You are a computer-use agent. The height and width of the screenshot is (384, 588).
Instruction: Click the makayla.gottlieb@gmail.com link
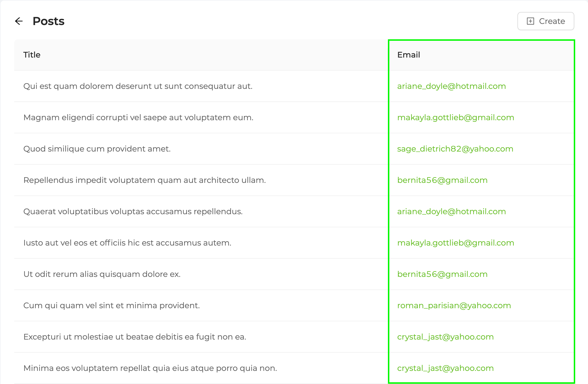[x=456, y=117]
